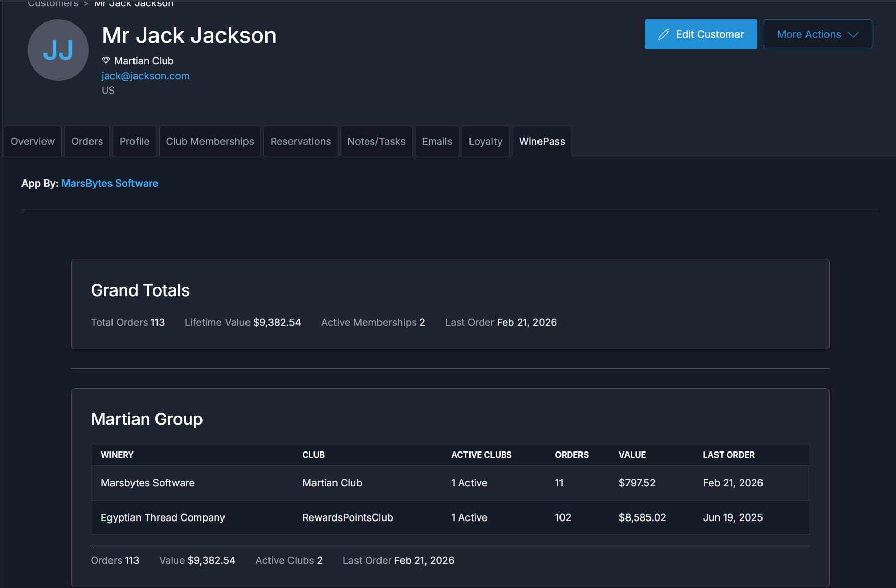Click the jack@jackson.com email link
The image size is (896, 588).
[145, 76]
